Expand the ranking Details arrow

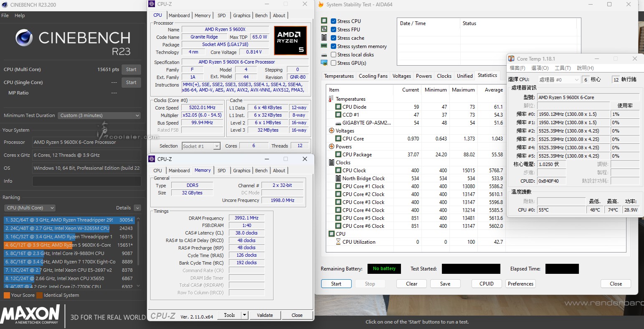pos(137,208)
